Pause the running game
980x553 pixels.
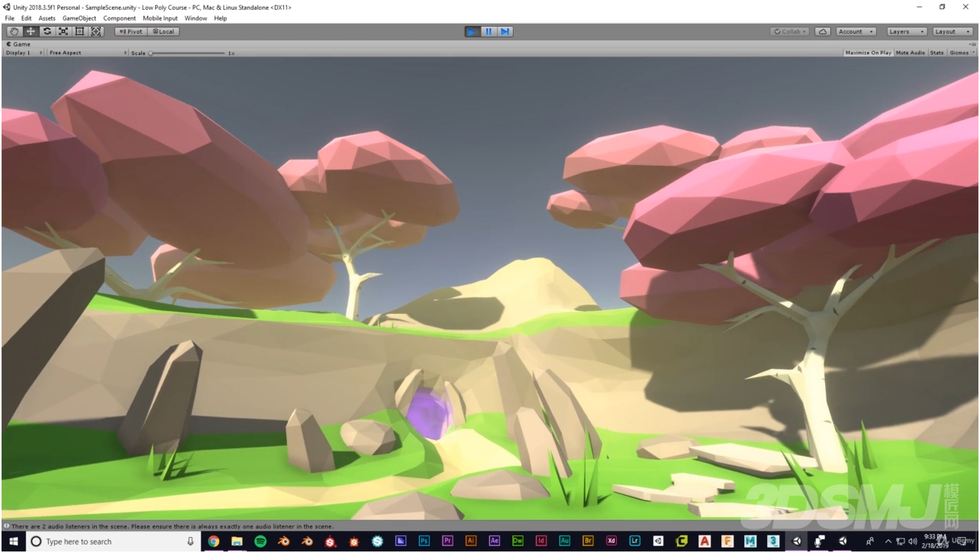pyautogui.click(x=488, y=31)
